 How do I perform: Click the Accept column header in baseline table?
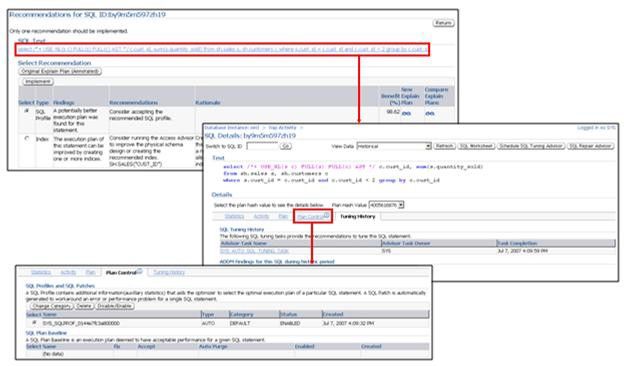pos(146,347)
